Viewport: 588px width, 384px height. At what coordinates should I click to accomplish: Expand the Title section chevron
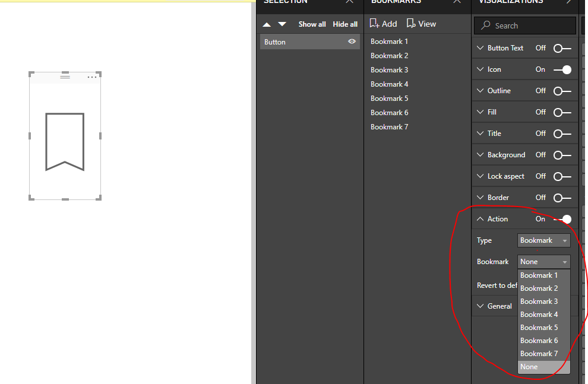point(480,134)
